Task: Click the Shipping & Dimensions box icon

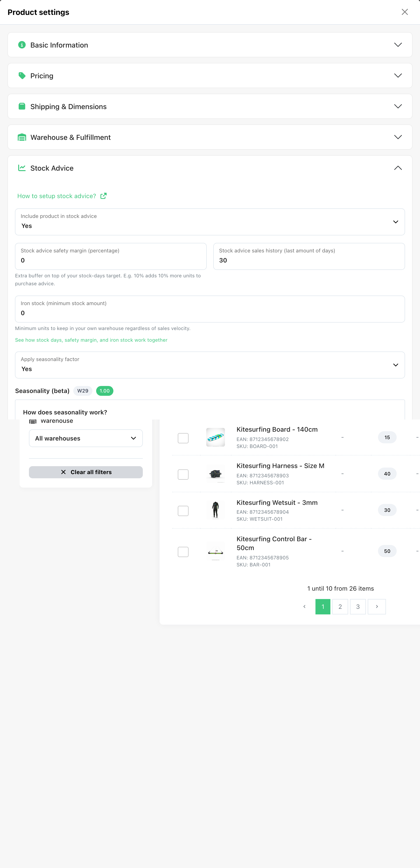Action: 22,106
